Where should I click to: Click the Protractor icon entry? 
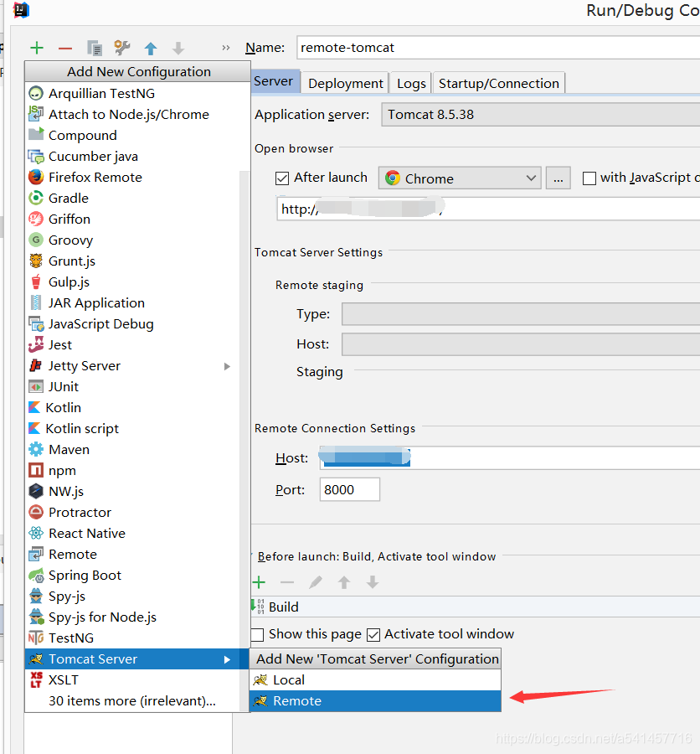point(36,512)
